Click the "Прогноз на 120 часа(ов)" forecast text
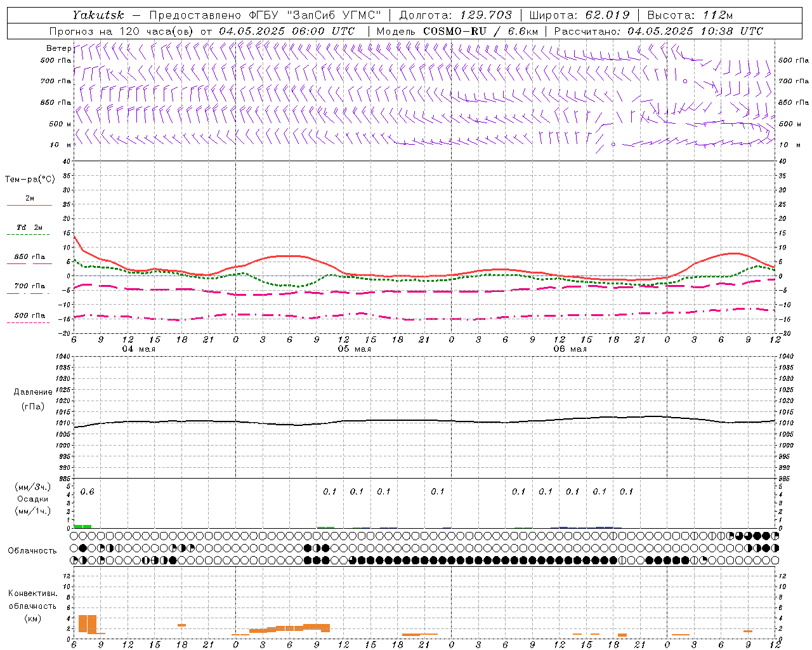 coord(122,31)
